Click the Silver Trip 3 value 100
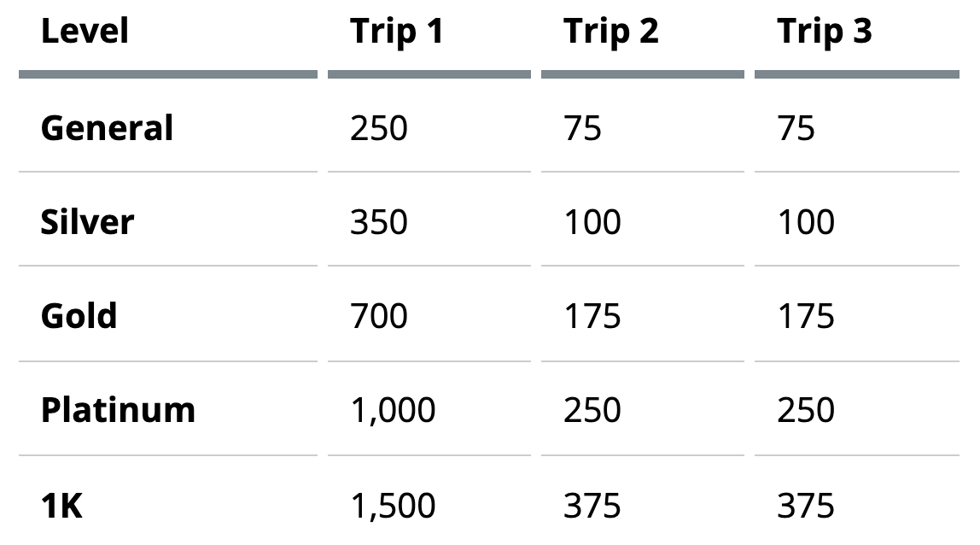This screenshot has width=980, height=545. tap(806, 223)
